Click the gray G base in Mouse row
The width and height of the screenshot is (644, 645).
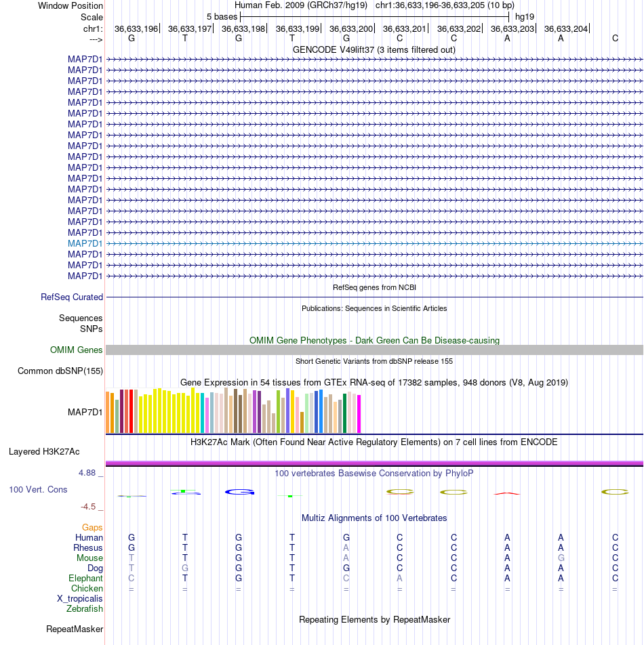pos(561,558)
